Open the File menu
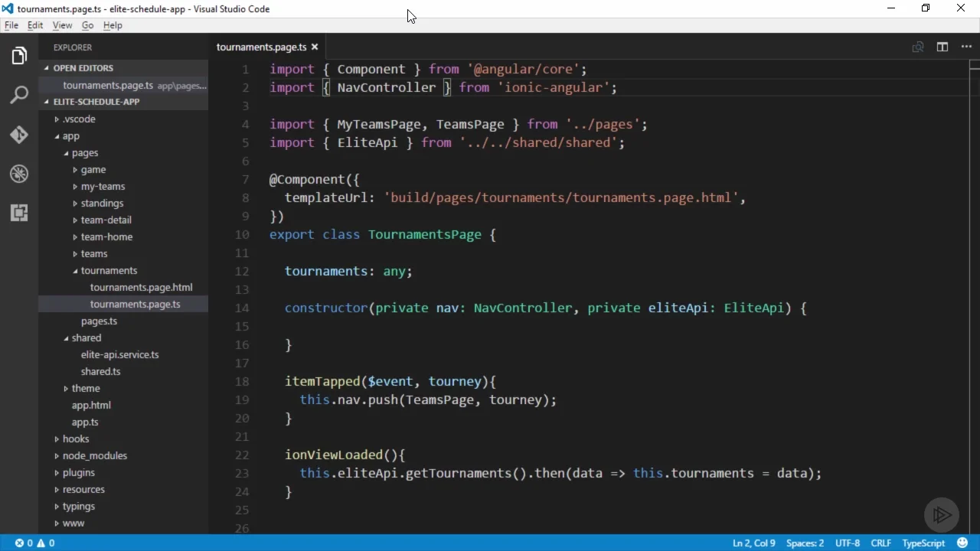 (11, 25)
